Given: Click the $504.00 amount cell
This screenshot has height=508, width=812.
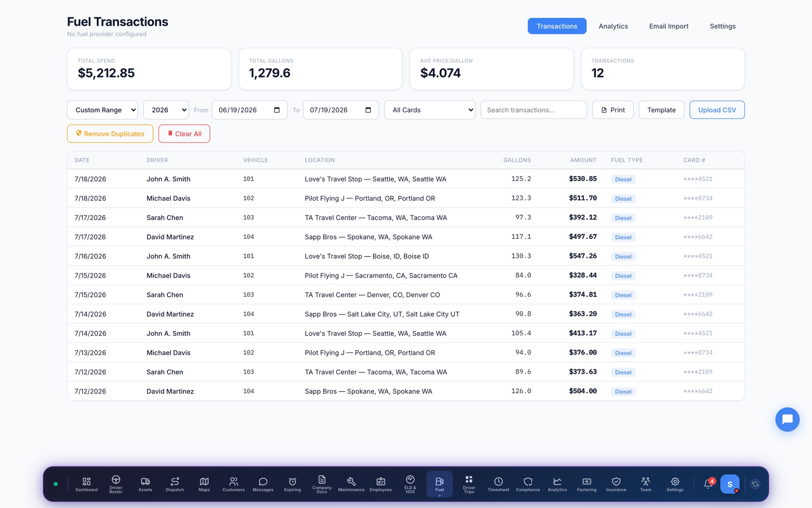Looking at the screenshot, I should pos(583,391).
